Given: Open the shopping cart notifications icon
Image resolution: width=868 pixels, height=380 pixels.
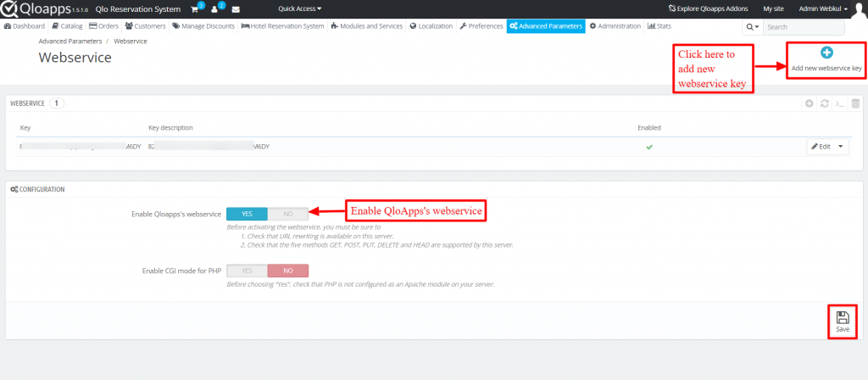Looking at the screenshot, I should point(194,9).
